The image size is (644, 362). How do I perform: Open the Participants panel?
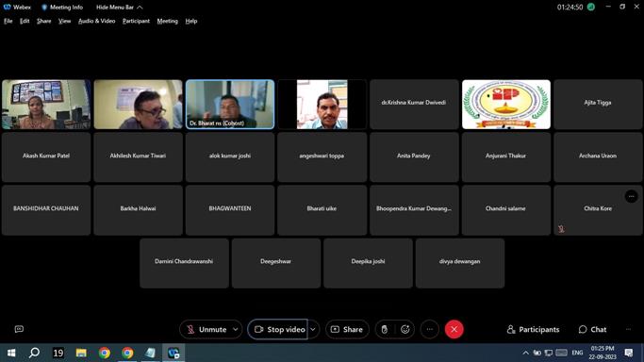pyautogui.click(x=533, y=330)
